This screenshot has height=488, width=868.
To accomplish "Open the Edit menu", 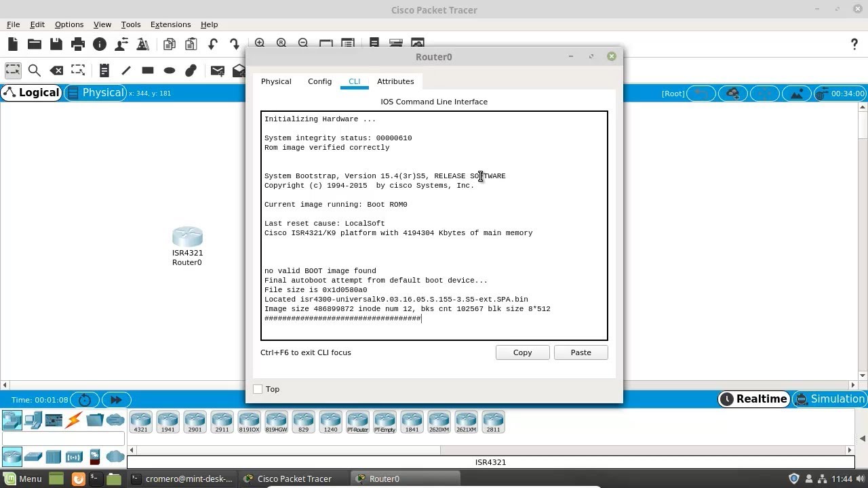I will pyautogui.click(x=37, y=24).
